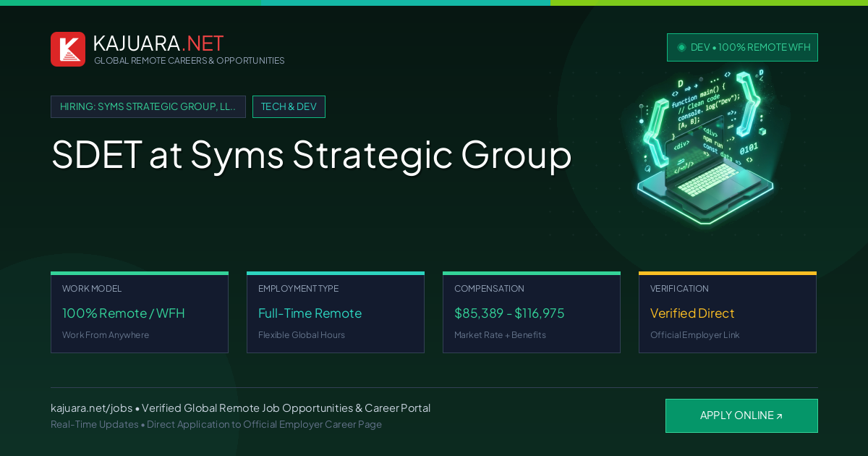Click the Global Remote Careers & Opportunities tagline

pyautogui.click(x=189, y=61)
